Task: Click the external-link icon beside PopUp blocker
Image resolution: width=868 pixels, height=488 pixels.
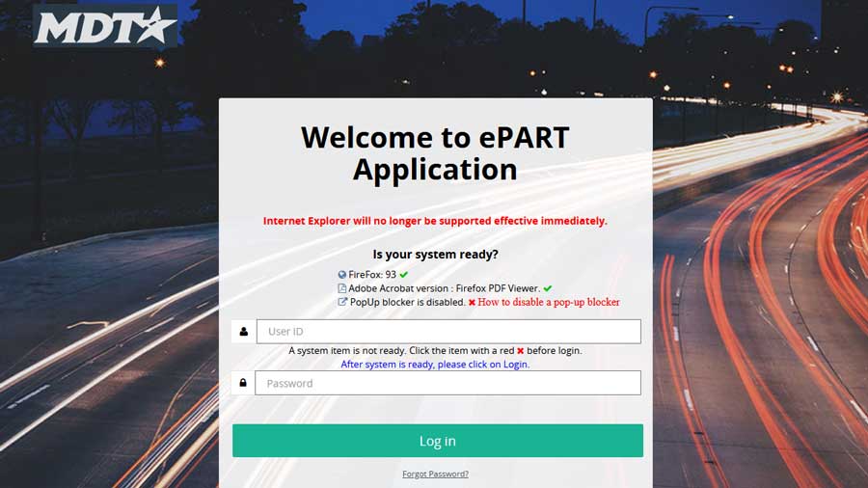Action: (342, 302)
